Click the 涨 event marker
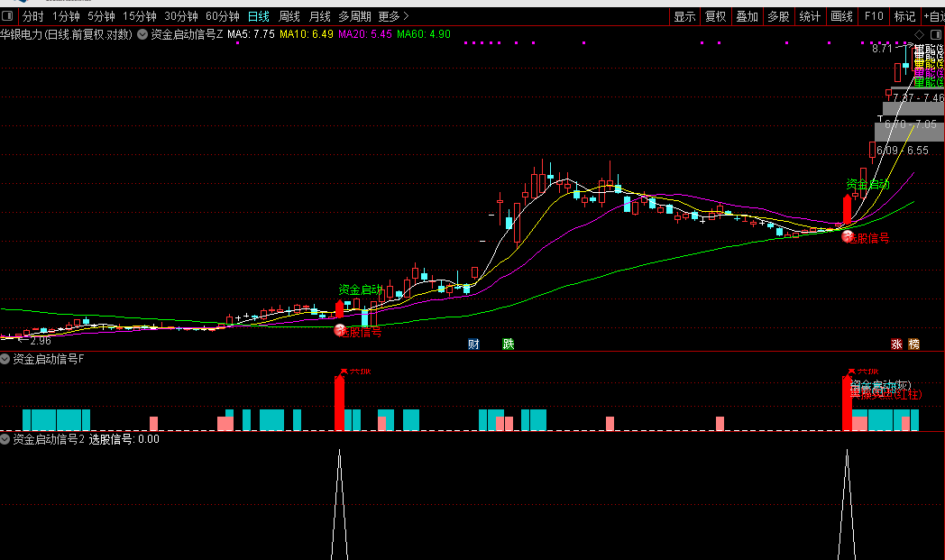 [x=897, y=344]
